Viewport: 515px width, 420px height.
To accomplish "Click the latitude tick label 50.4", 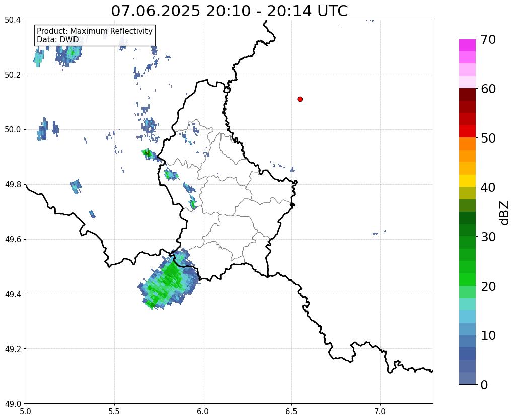I will 13,20.
